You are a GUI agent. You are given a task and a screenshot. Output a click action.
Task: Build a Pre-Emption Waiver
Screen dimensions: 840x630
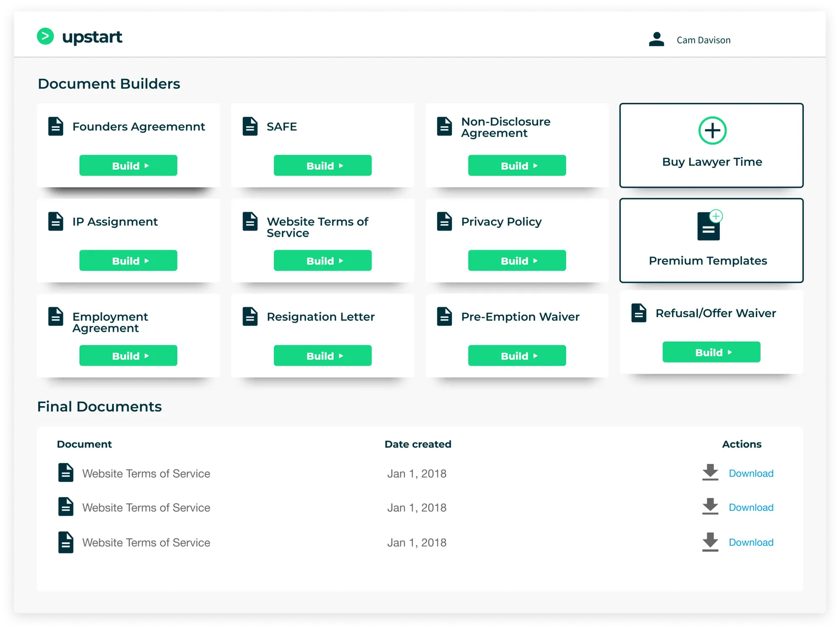tap(517, 355)
